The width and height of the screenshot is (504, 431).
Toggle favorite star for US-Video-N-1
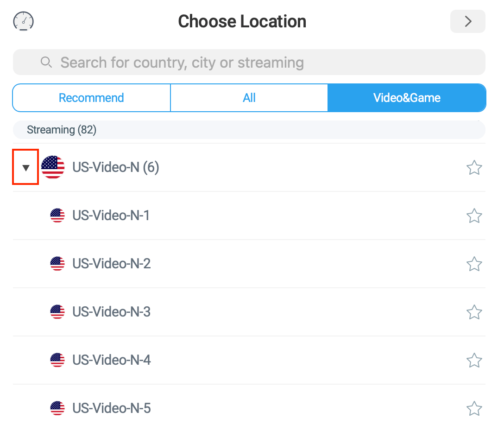point(474,215)
